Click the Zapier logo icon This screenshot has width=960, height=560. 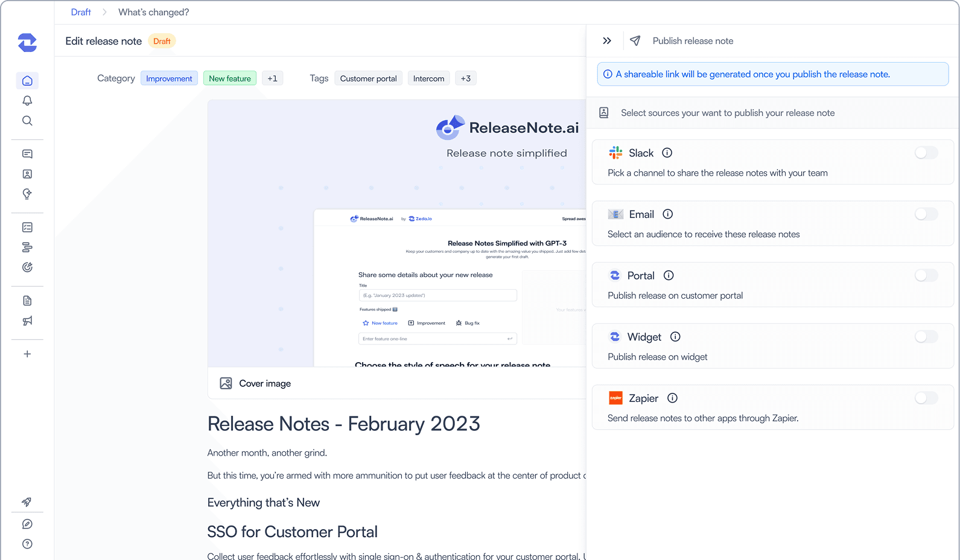tap(615, 398)
